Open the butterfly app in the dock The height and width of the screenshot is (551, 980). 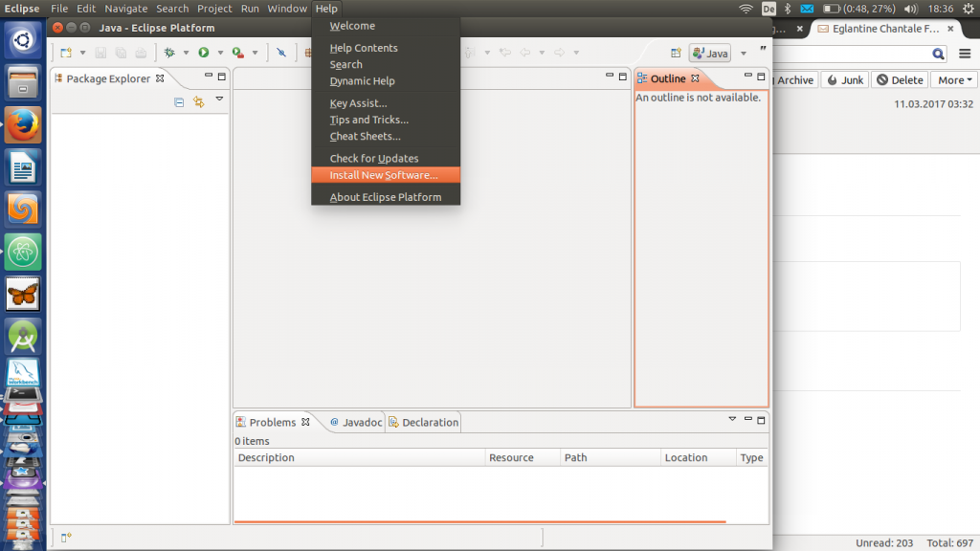pyautogui.click(x=23, y=295)
